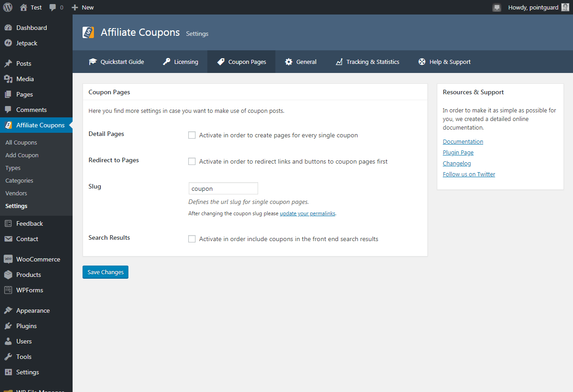Click the Users person icon
Image resolution: width=573 pixels, height=392 pixels.
click(x=8, y=341)
